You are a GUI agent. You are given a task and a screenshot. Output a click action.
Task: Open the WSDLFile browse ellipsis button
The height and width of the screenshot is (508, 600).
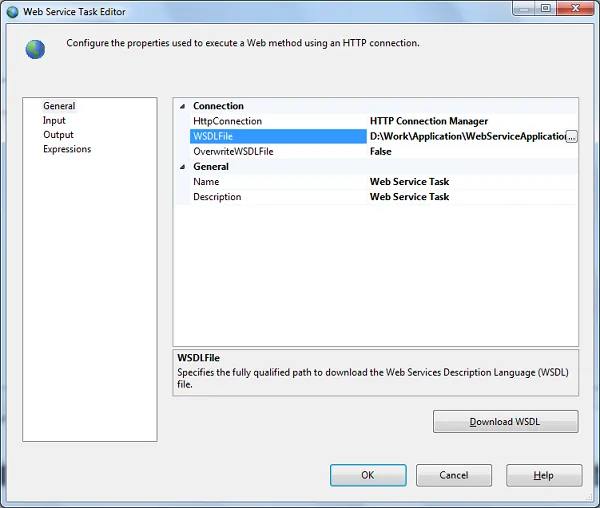[x=571, y=137]
